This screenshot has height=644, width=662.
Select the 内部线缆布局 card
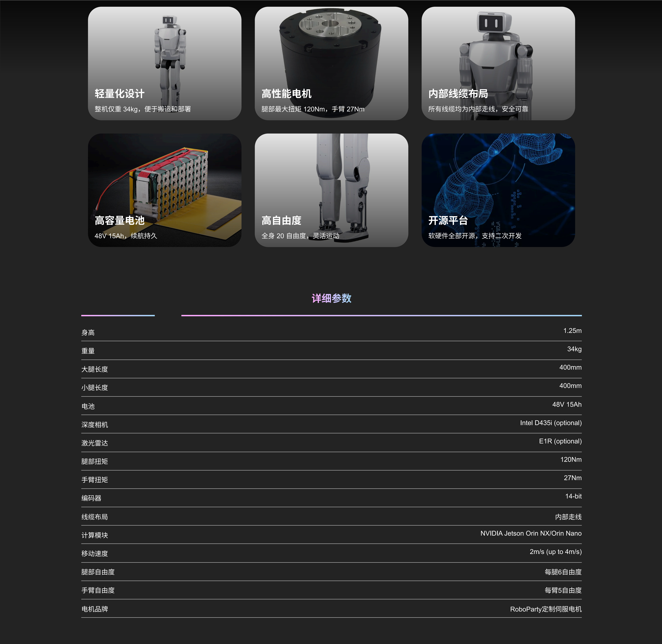coord(498,63)
